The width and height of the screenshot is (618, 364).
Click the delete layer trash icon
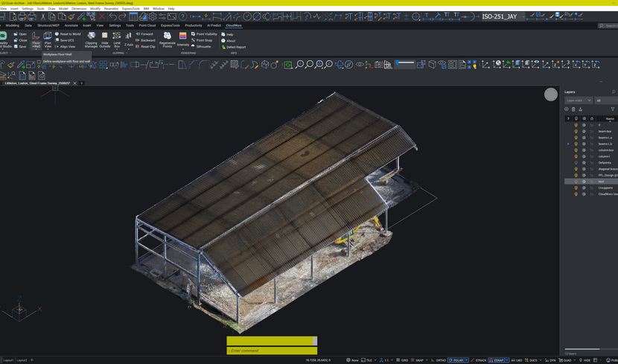coord(573,109)
